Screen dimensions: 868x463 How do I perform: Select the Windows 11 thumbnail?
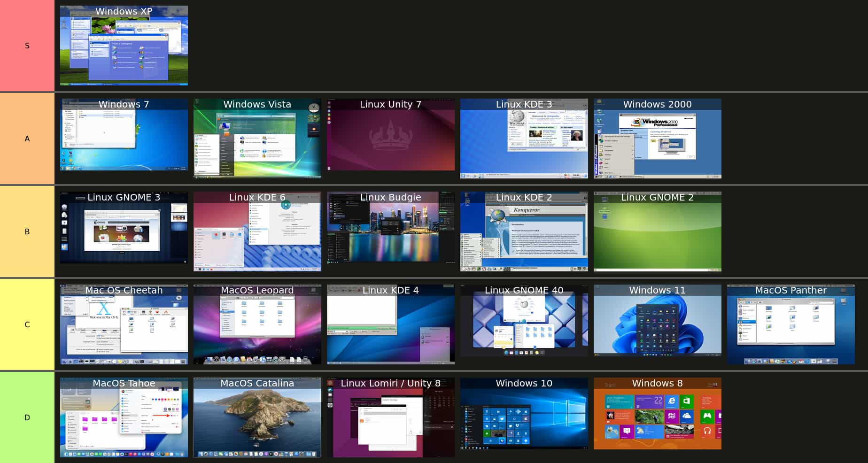(x=658, y=320)
